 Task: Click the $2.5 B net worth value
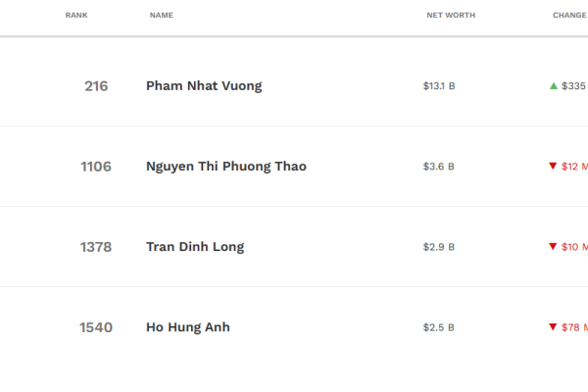pyautogui.click(x=439, y=327)
